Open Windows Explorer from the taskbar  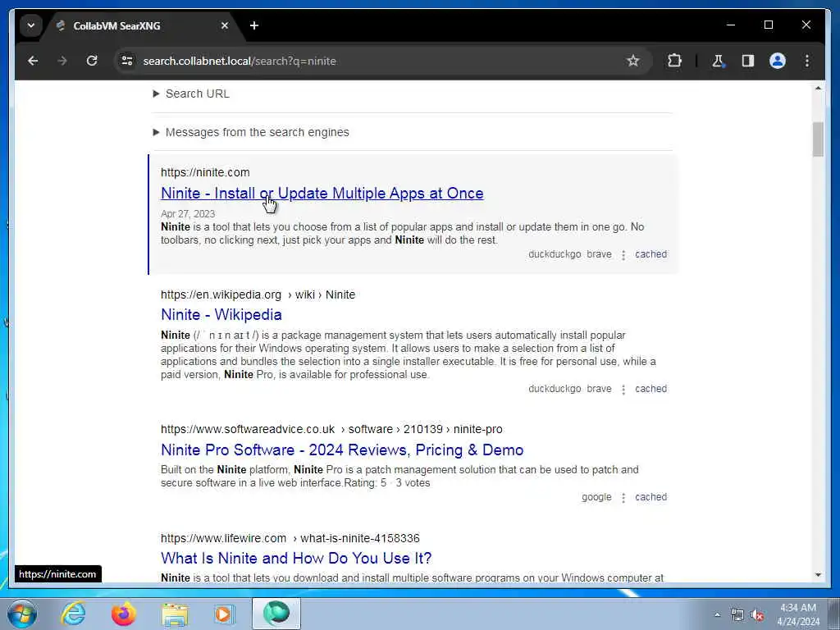175,614
